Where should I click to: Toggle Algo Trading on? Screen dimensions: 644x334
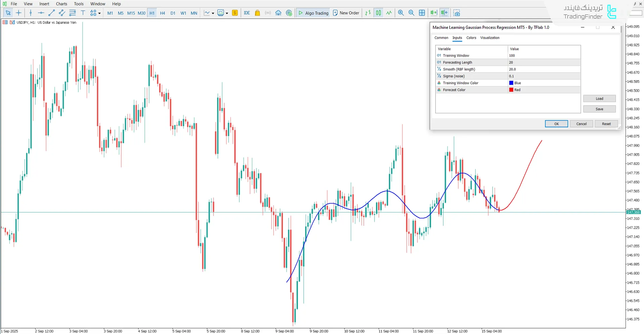coord(313,13)
